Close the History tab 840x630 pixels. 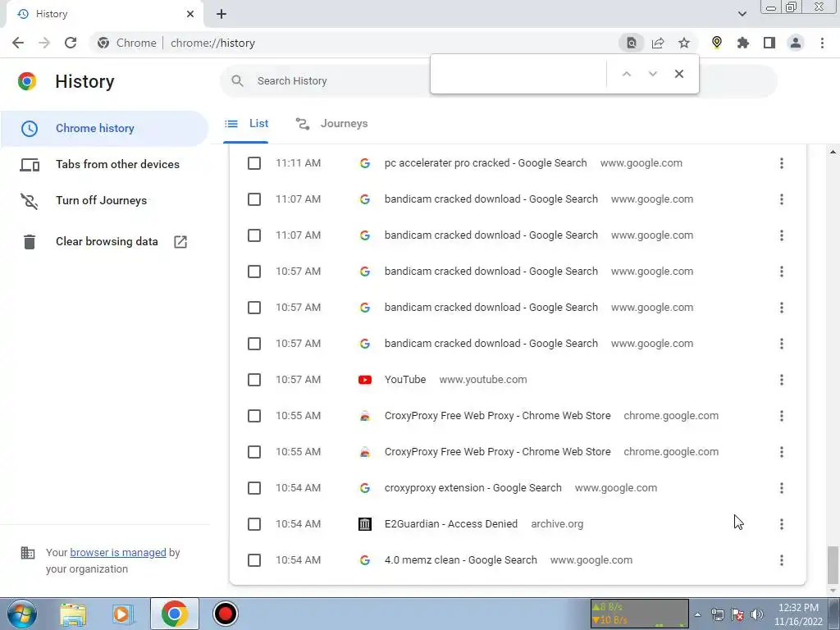[190, 14]
